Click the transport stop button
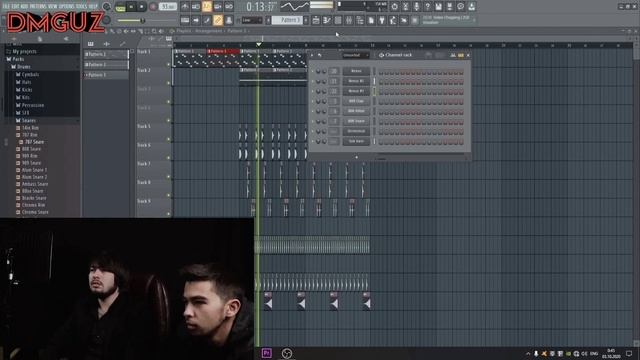 pos(142,7)
